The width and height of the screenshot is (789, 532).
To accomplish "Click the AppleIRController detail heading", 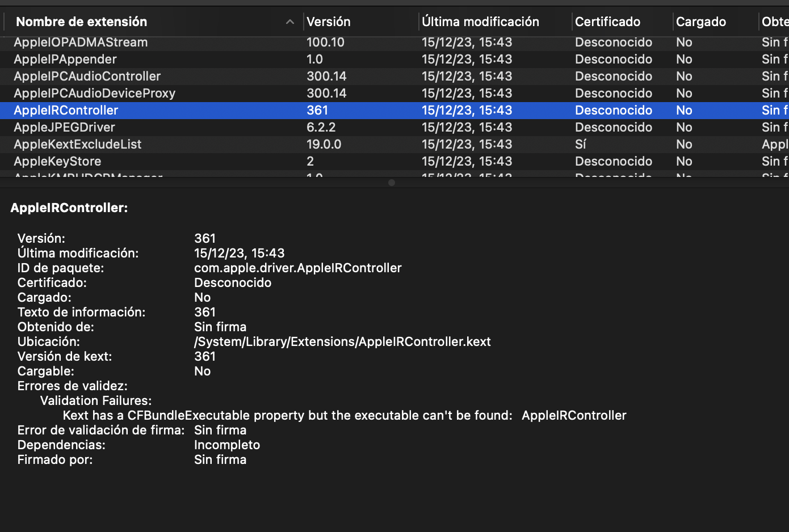I will point(69,208).
